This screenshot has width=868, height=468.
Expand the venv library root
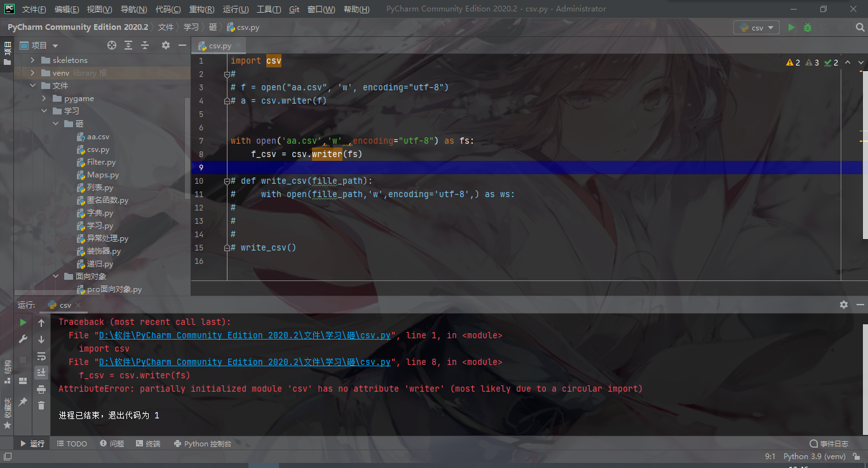click(32, 72)
